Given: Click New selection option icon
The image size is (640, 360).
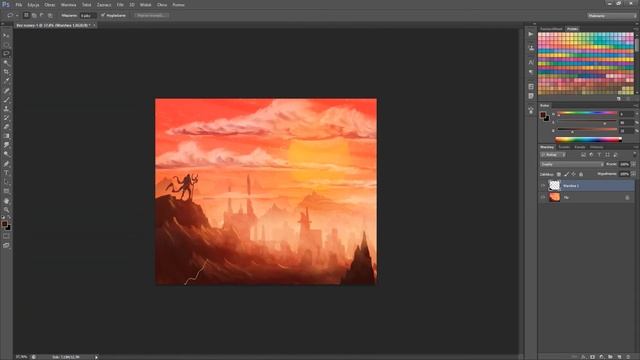Looking at the screenshot, I should [26, 15].
